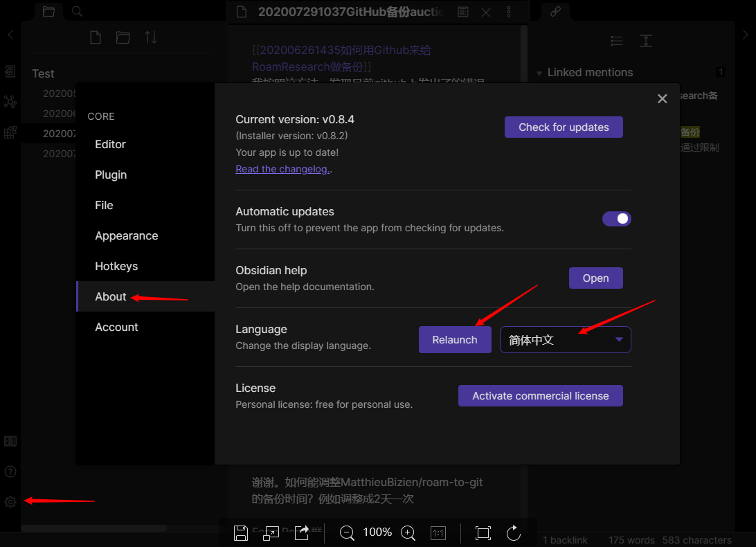Click the fullscreen frame icon
The image size is (756, 547).
(x=483, y=532)
